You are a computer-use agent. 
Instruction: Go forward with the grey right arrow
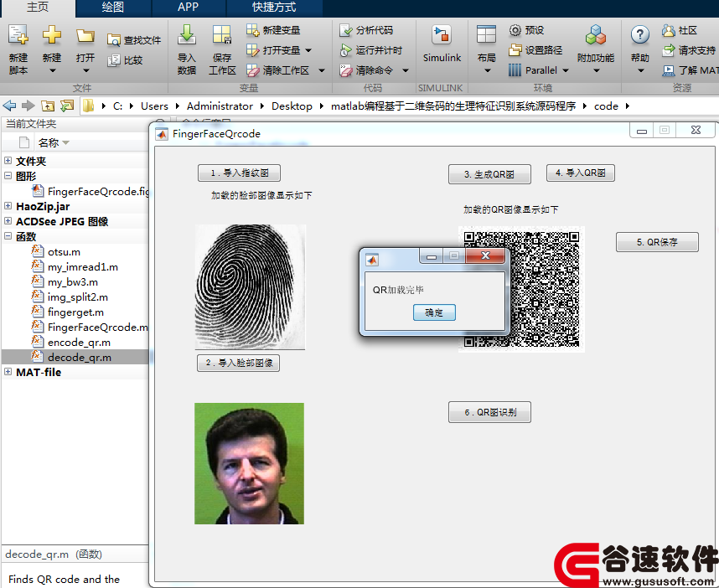tap(28, 106)
